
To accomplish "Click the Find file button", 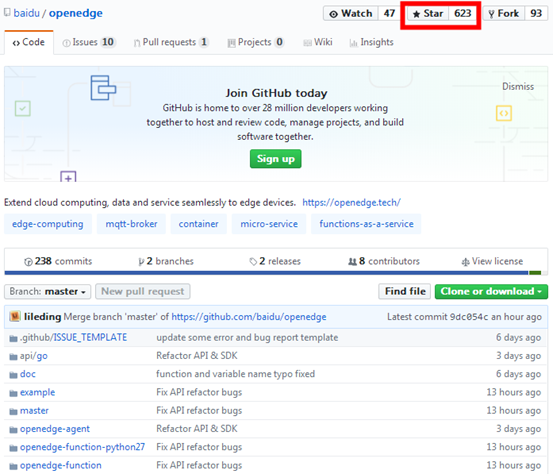I will coord(405,292).
